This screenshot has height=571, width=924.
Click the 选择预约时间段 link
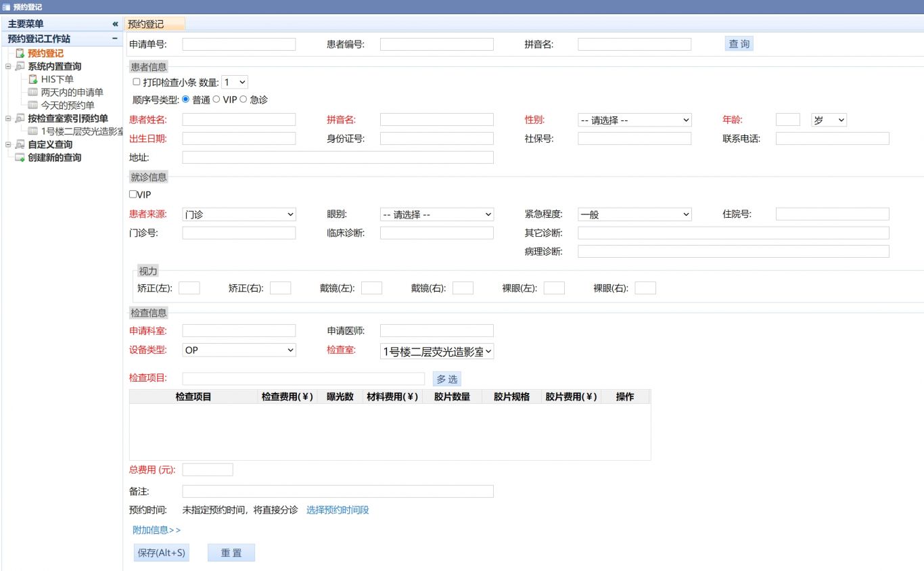[338, 510]
